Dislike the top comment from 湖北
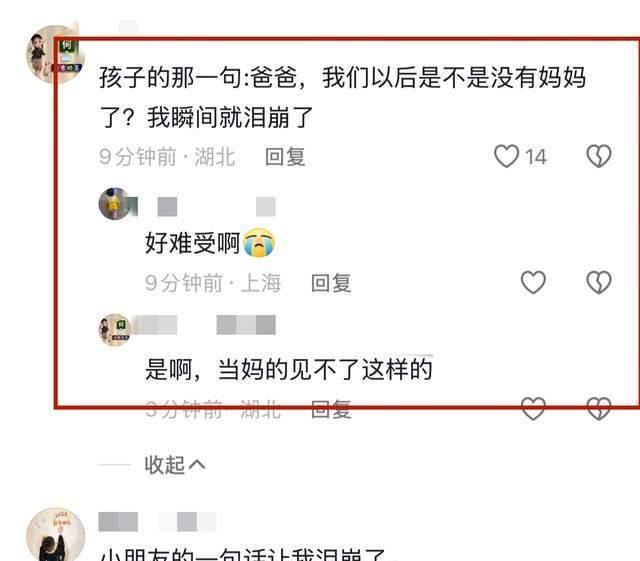The height and width of the screenshot is (561, 640). click(599, 156)
